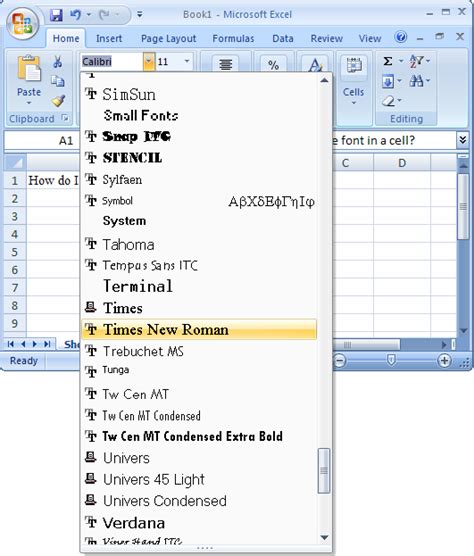This screenshot has width=474, height=556.
Task: Choose Tw Cen MT Condensed Extra Bold
Action: (199, 436)
